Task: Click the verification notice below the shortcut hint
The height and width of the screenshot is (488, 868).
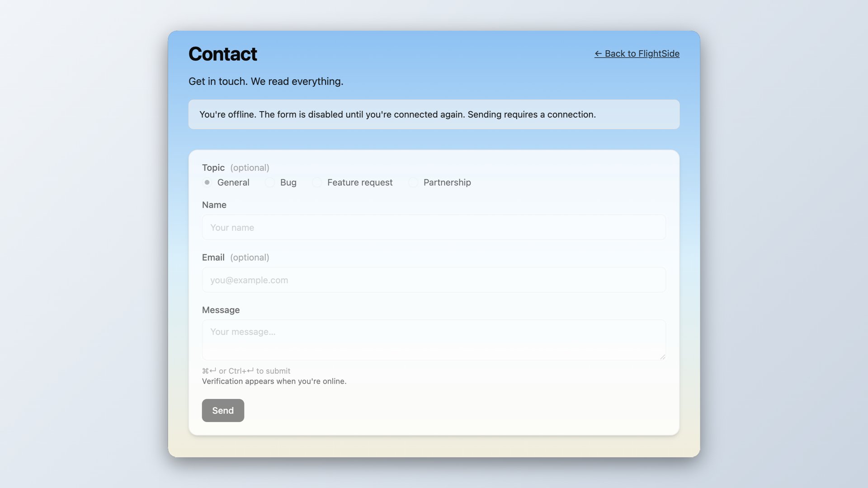Action: [274, 381]
